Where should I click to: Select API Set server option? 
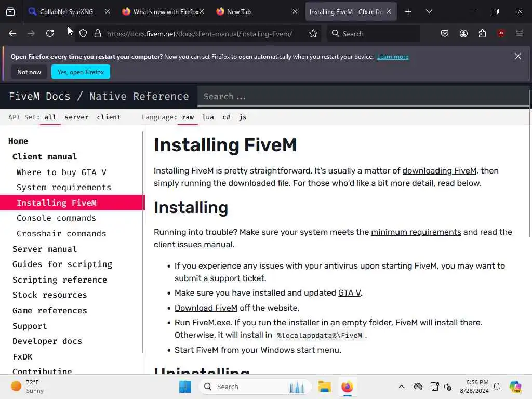(77, 117)
